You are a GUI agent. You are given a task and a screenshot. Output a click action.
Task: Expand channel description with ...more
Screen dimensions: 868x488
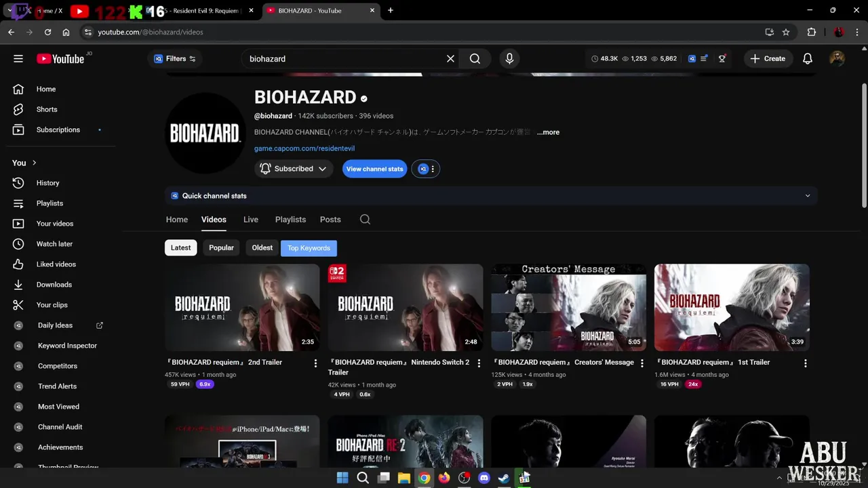548,132
